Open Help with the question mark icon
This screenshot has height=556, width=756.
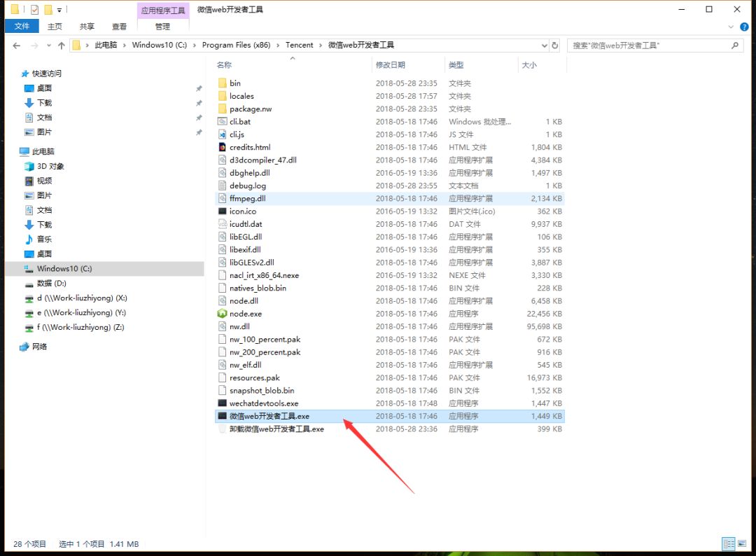(x=744, y=27)
